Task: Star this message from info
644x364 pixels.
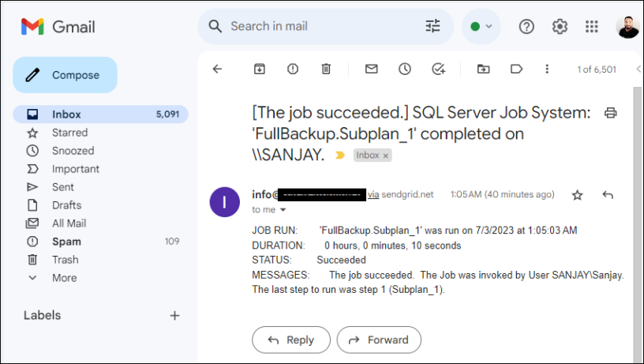Action: [x=577, y=195]
